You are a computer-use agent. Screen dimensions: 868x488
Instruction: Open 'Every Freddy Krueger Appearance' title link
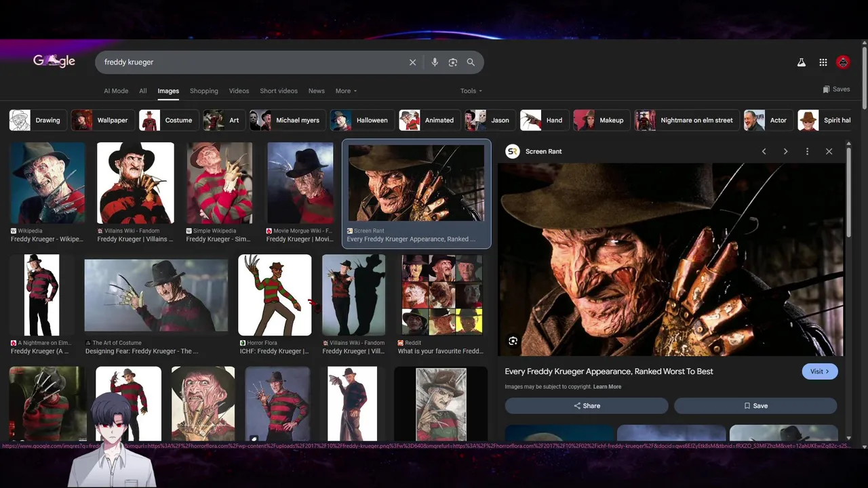pyautogui.click(x=609, y=371)
